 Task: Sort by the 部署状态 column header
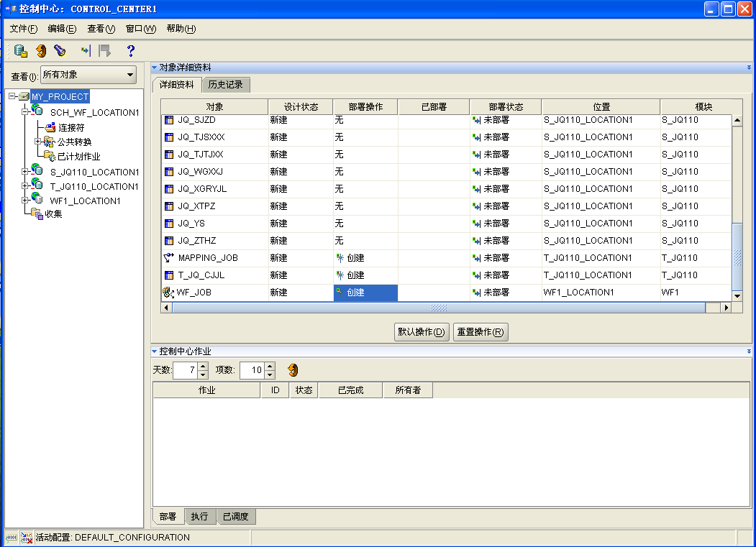(x=506, y=107)
